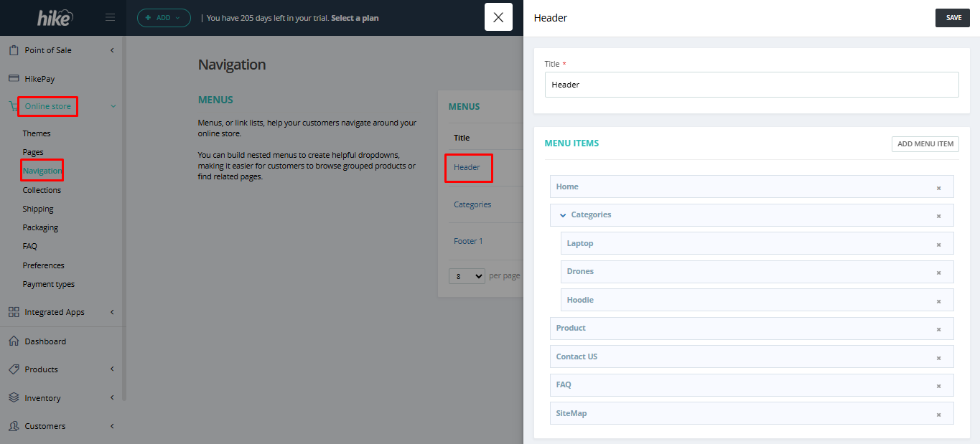Toggle the hamburger menu icon
980x444 pixels.
coord(110,18)
